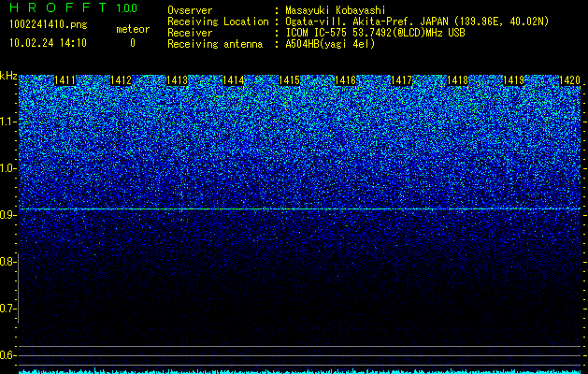Image resolution: width=588 pixels, height=374 pixels.
Task: Click the 0.8 kHz axis label
Action: click(7, 262)
